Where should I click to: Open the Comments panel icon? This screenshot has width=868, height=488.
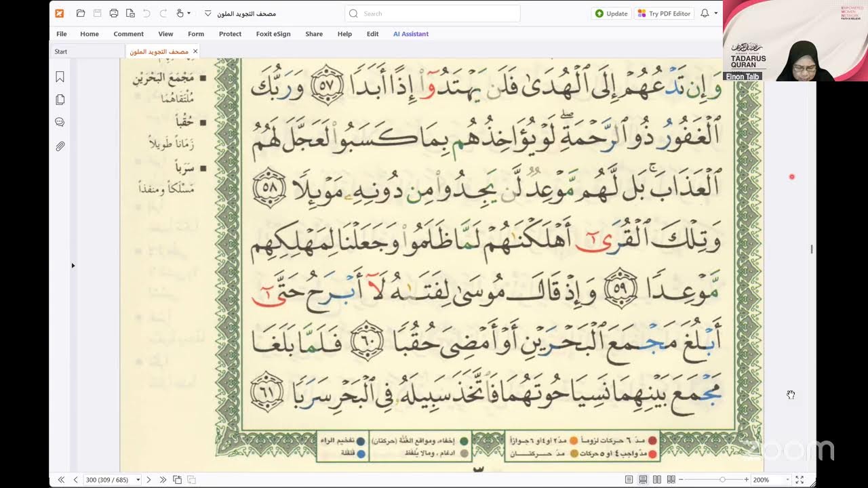[x=60, y=123]
